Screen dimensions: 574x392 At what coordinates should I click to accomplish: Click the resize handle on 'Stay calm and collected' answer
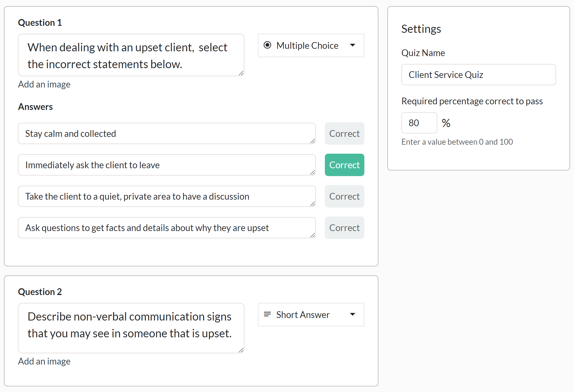(x=313, y=142)
